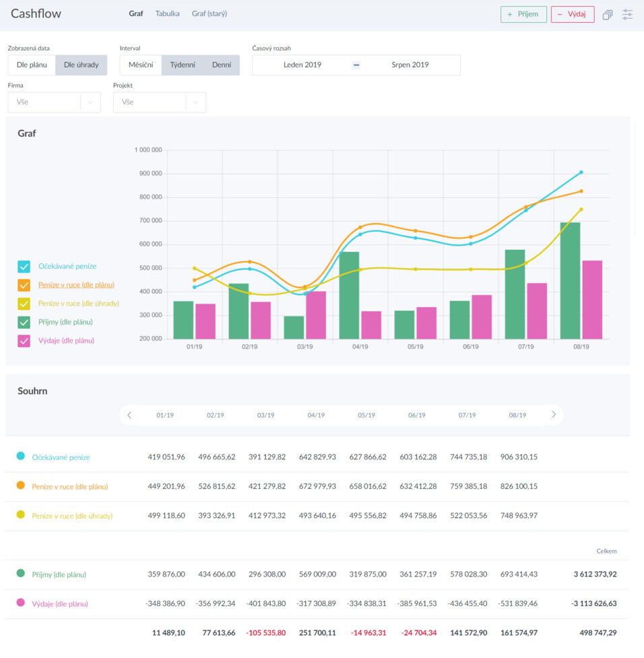This screenshot has height=658, width=644.
Task: Open the Projekt dropdown
Action: (x=159, y=102)
